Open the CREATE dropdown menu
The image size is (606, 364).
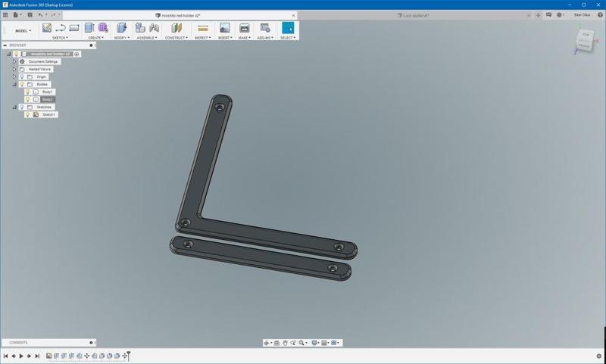[x=96, y=38]
